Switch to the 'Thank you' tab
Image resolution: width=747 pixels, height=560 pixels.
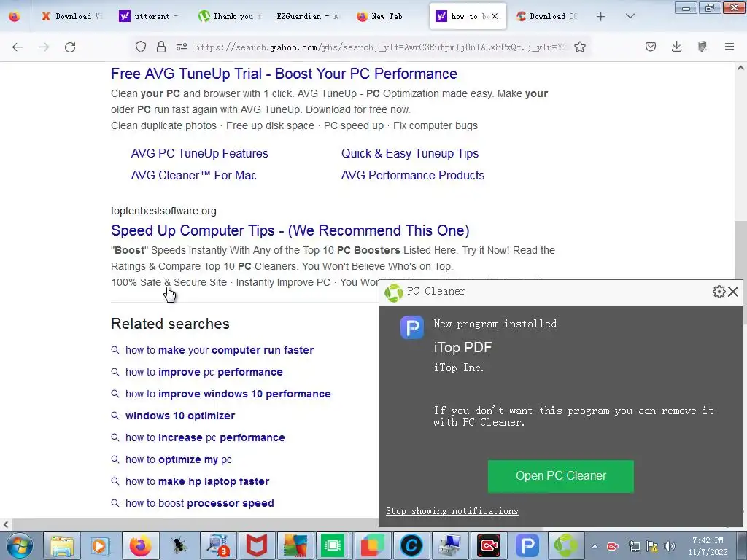click(230, 16)
